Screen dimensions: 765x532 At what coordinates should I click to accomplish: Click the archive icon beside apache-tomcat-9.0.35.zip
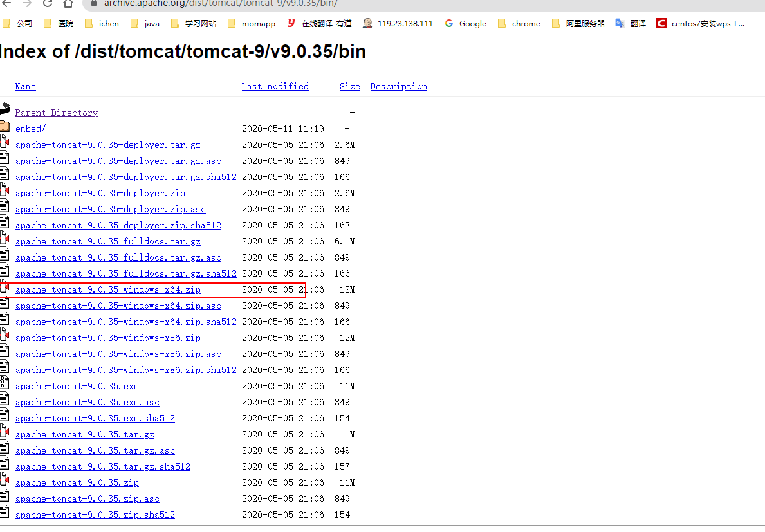[4, 479]
